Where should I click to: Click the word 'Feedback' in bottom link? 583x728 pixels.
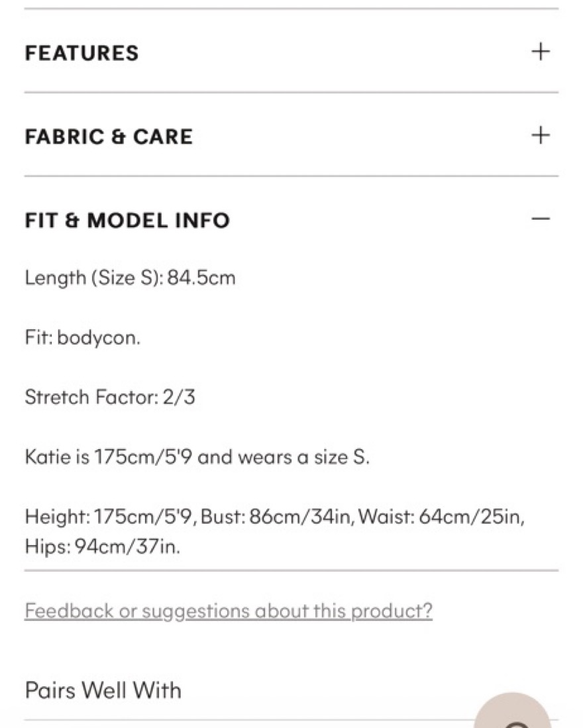(x=69, y=610)
